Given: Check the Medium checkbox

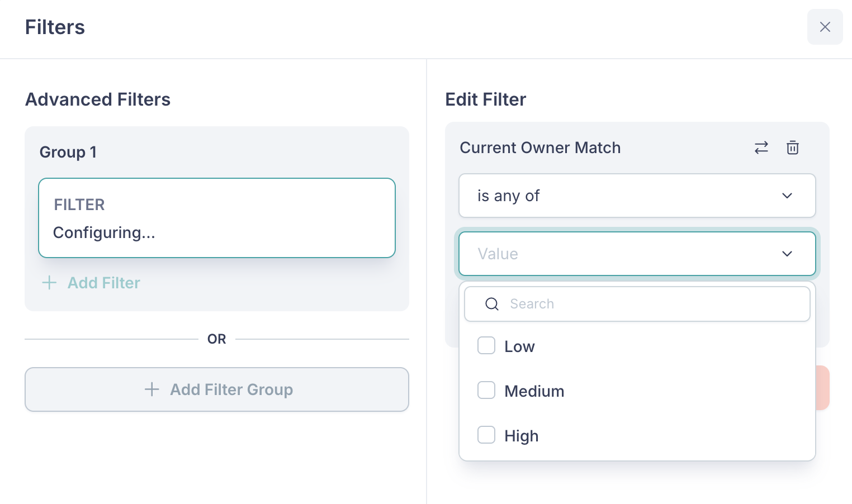Looking at the screenshot, I should pyautogui.click(x=486, y=391).
